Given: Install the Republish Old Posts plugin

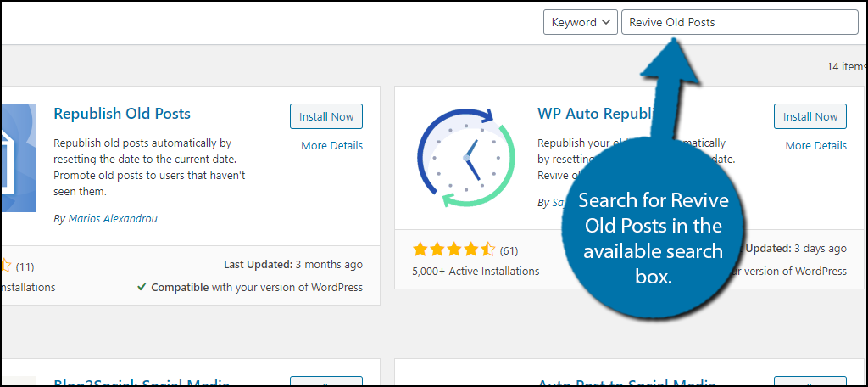Looking at the screenshot, I should pyautogui.click(x=326, y=116).
